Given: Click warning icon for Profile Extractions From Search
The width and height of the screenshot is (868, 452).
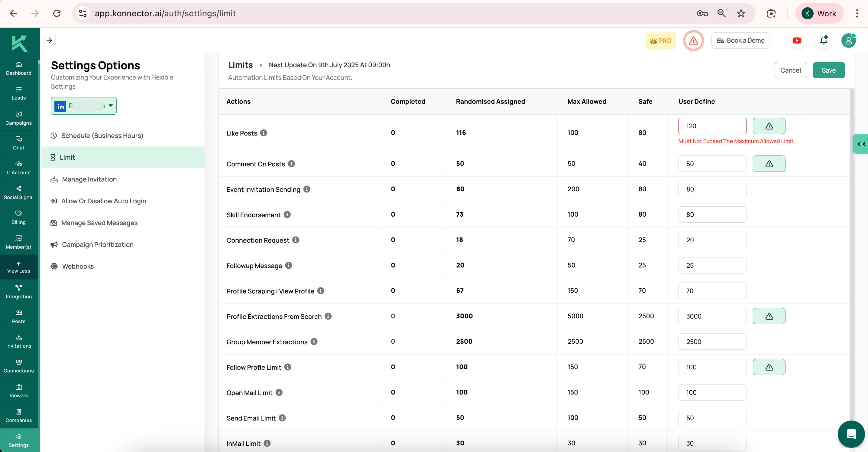Looking at the screenshot, I should point(769,316).
